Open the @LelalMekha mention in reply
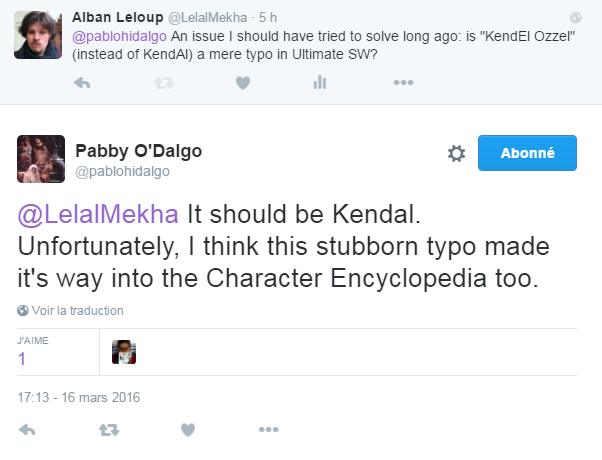The width and height of the screenshot is (602, 460). [x=98, y=214]
